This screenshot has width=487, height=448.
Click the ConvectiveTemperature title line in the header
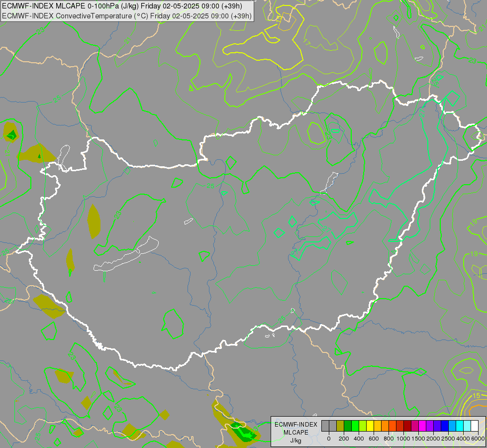(127, 15)
